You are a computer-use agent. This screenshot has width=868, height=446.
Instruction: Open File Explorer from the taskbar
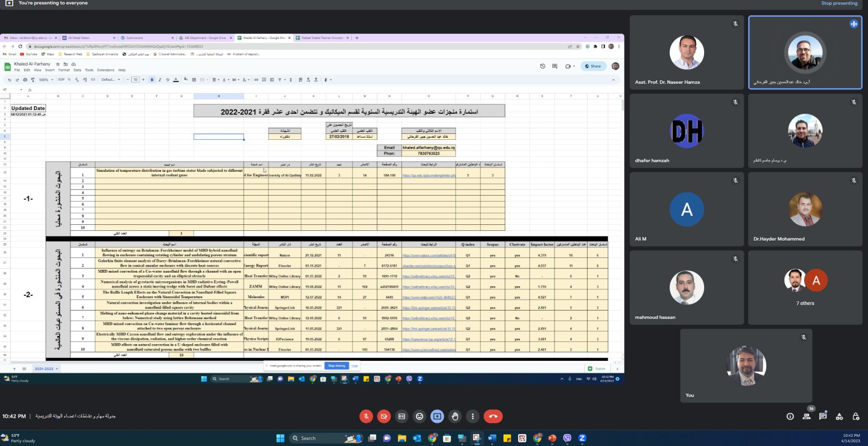point(402,438)
